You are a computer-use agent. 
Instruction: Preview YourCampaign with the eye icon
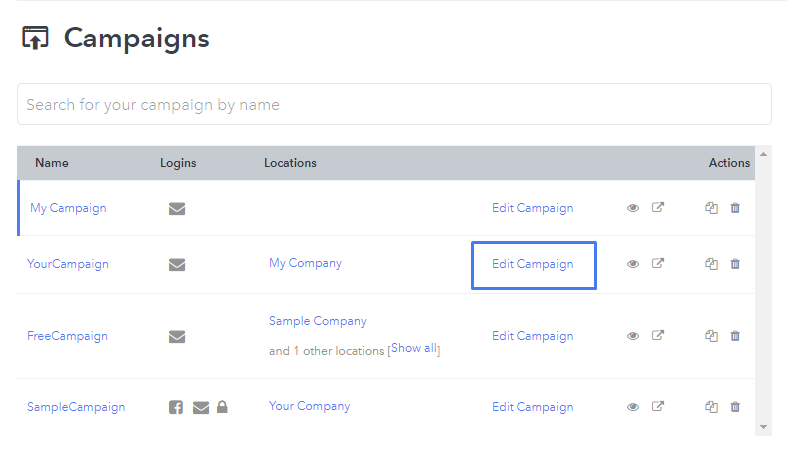633,264
